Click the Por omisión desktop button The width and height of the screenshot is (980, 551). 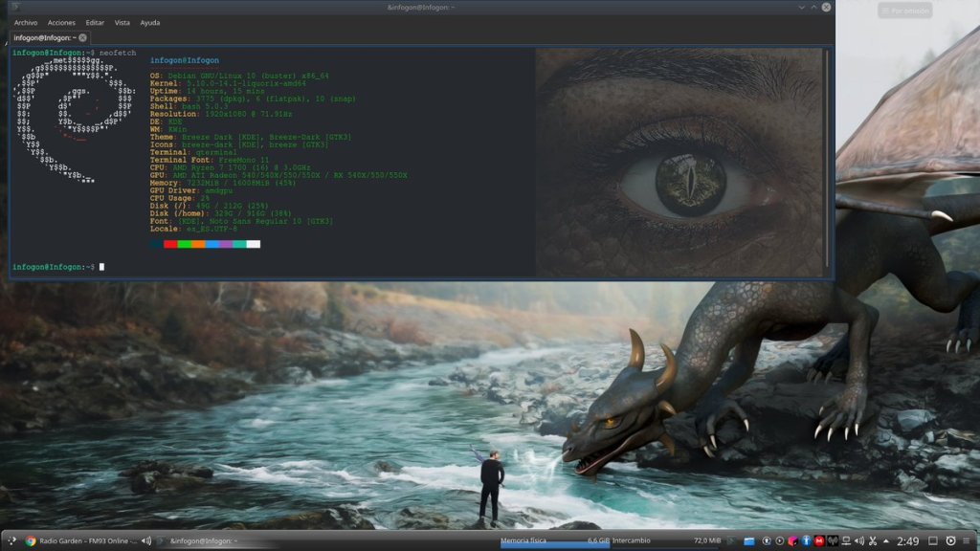[x=904, y=11]
